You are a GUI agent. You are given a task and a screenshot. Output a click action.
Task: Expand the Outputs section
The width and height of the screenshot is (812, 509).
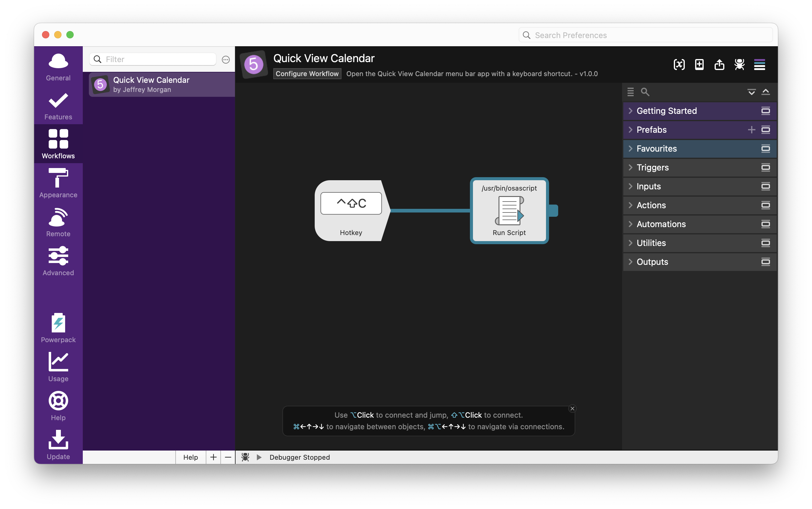pyautogui.click(x=630, y=262)
